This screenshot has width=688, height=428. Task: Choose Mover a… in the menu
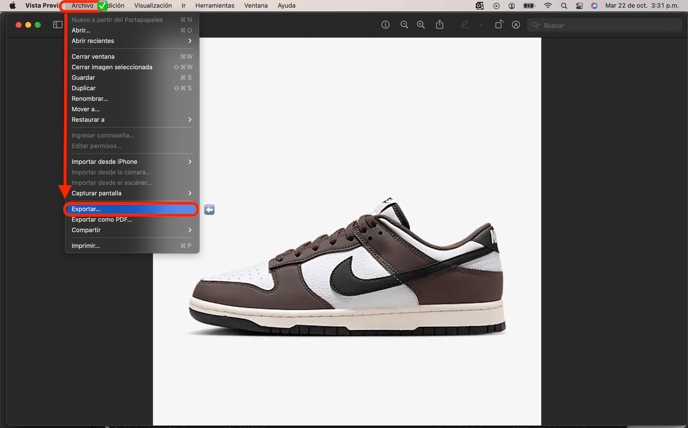point(132,109)
